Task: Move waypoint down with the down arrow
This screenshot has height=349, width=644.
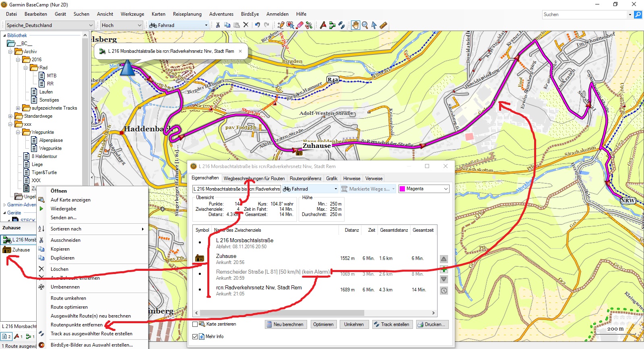Action: (x=444, y=279)
